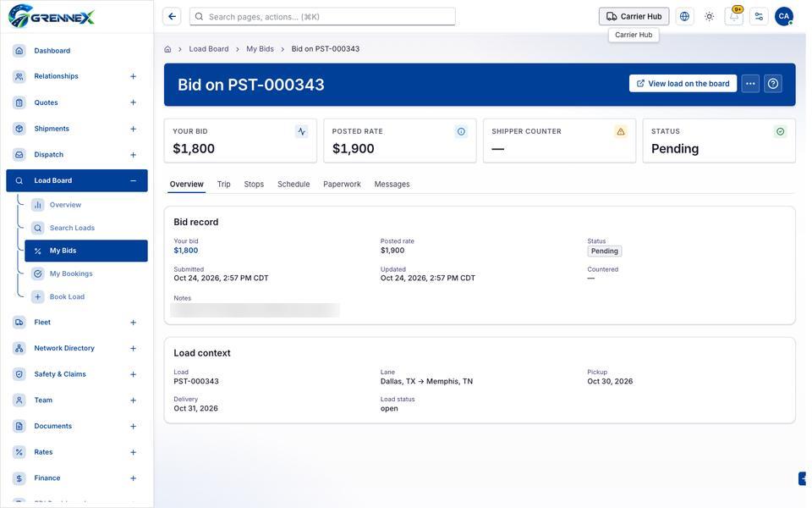Viewport: 812px width, 508px height.
Task: Switch to the Stops tab
Action: 254,184
